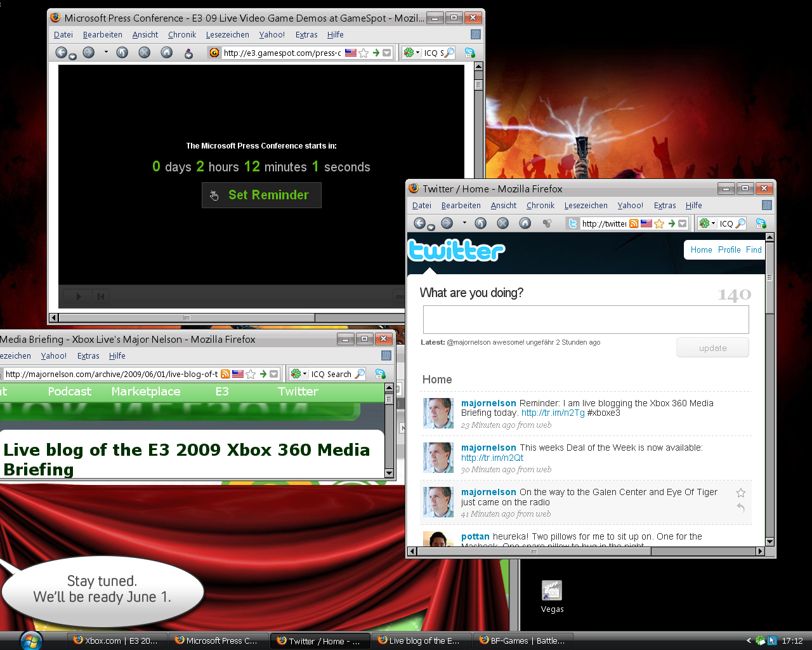
Task: Expand hidden system tray icons
Action: (749, 640)
